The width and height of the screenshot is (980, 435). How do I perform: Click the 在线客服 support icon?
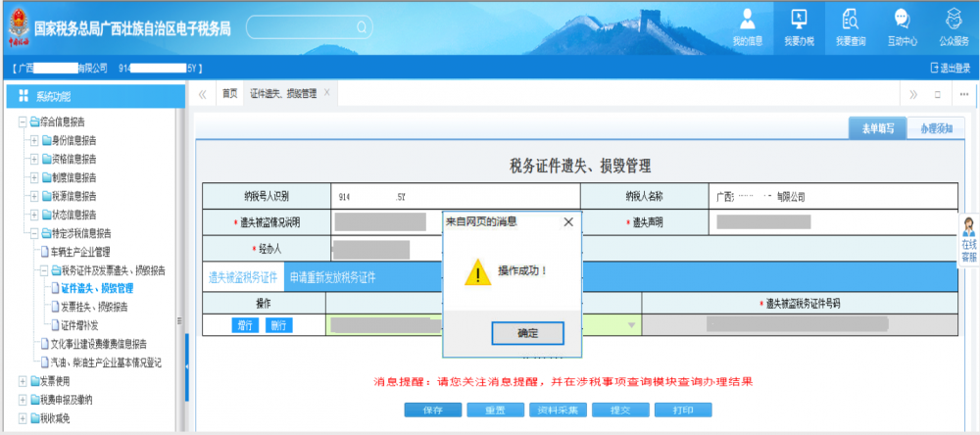[968, 240]
